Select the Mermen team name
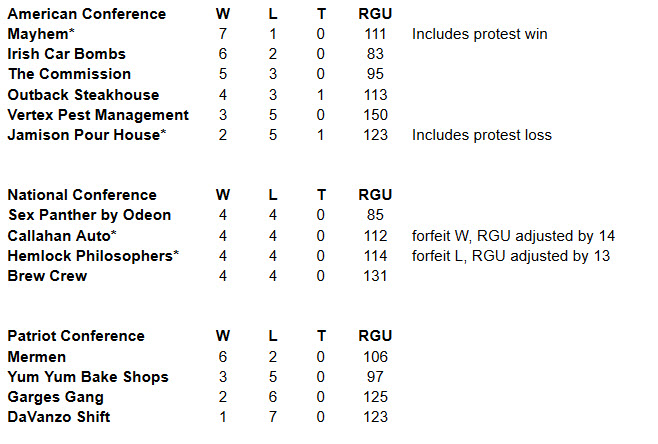This screenshot has height=444, width=658. 37,356
